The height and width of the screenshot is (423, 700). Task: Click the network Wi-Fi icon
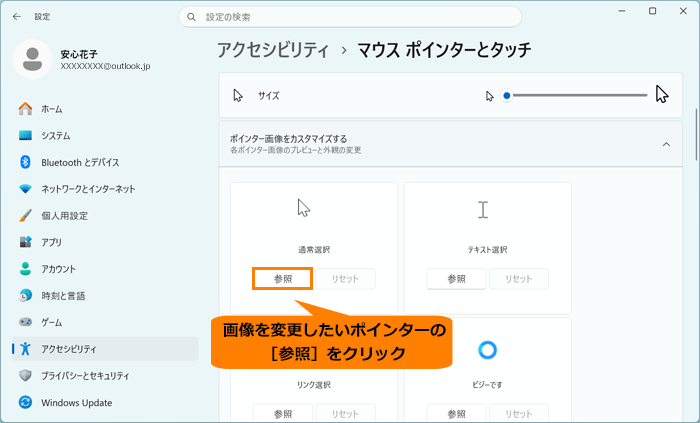click(25, 189)
